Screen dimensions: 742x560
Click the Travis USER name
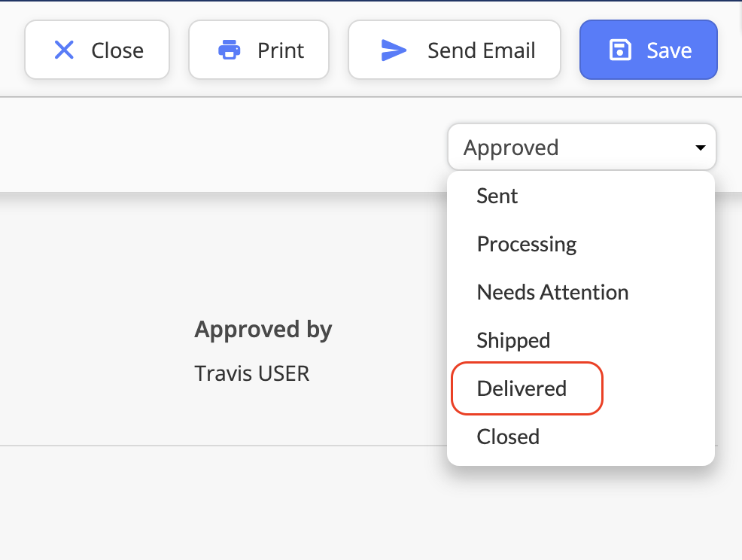(252, 373)
